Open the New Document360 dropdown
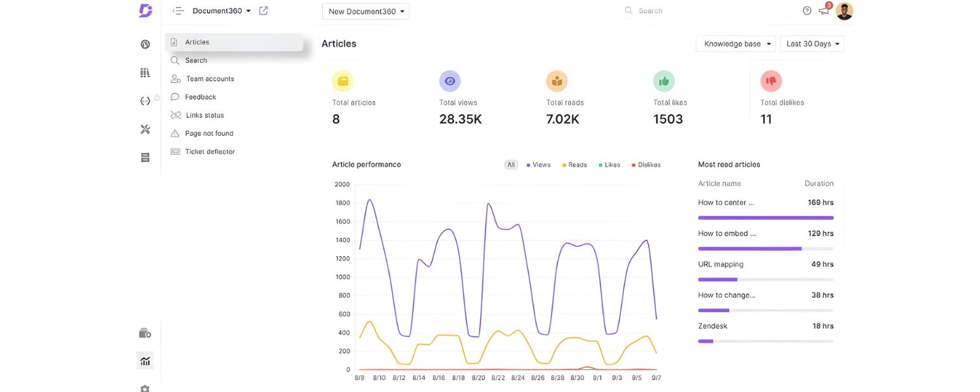 (365, 11)
